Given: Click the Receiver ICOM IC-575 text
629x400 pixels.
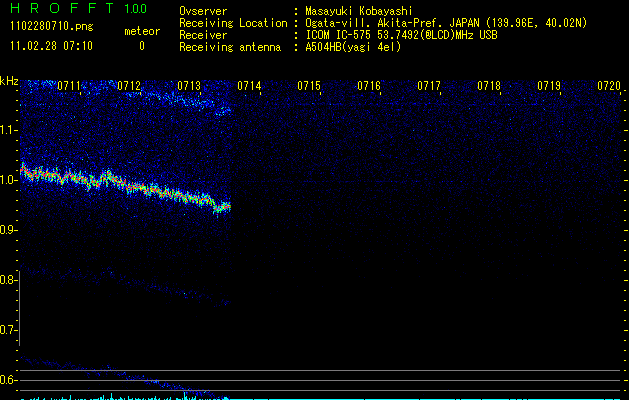Looking at the screenshot, I should 401,35.
